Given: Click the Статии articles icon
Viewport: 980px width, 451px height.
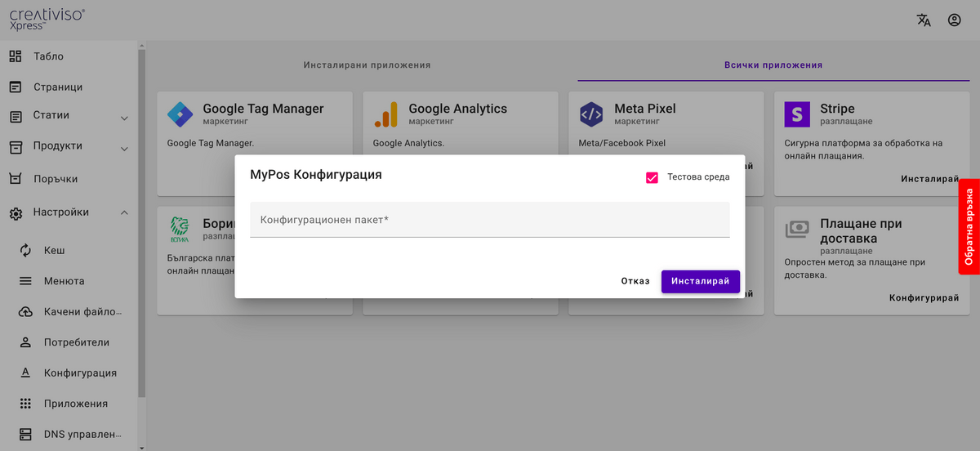Looking at the screenshot, I should pos(16,117).
